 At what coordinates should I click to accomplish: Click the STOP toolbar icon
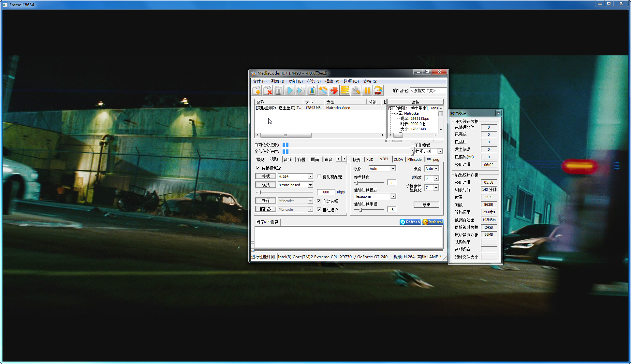tap(378, 91)
